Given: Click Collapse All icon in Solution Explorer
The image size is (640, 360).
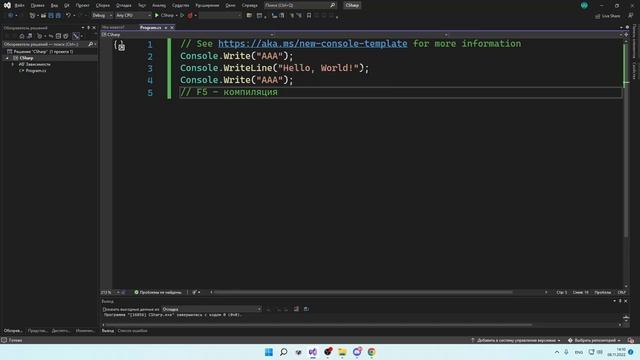Looking at the screenshot, I should click(58, 36).
